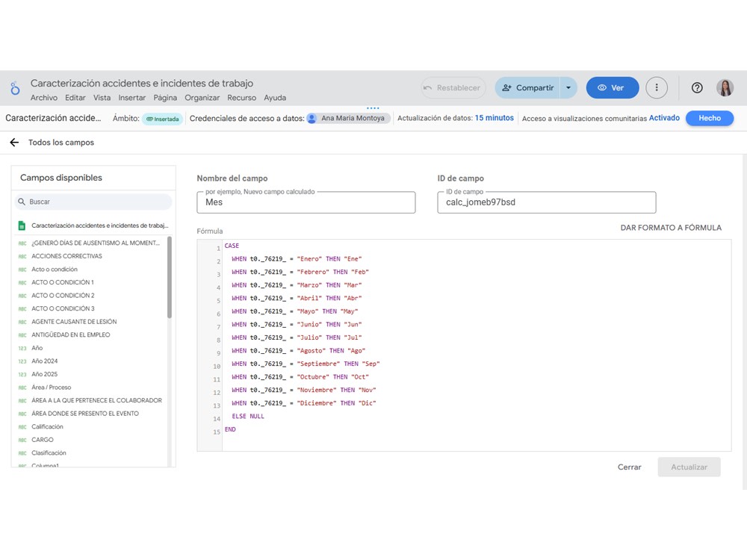Screen dimensions: 747x560
Task: Open the Página menu
Action: click(x=165, y=98)
